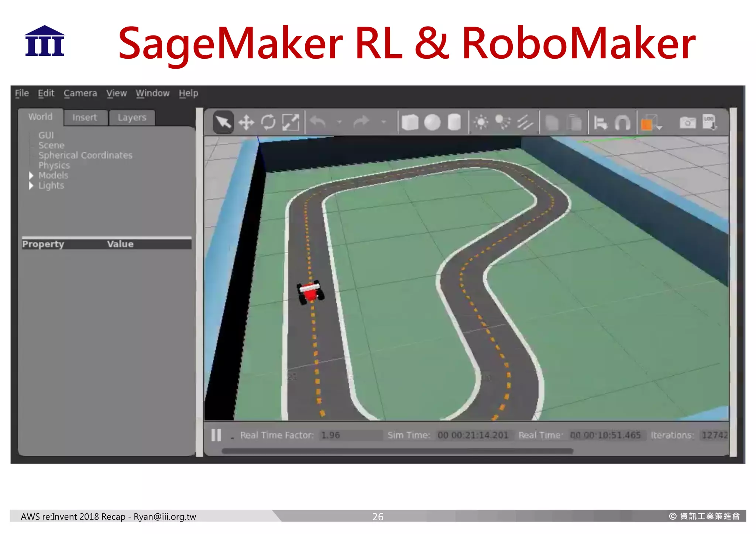Insert a box shape
This screenshot has height=534, width=756.
(x=409, y=122)
